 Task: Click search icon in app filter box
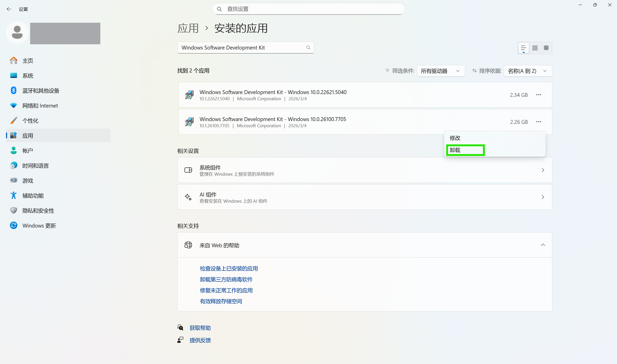click(x=308, y=48)
